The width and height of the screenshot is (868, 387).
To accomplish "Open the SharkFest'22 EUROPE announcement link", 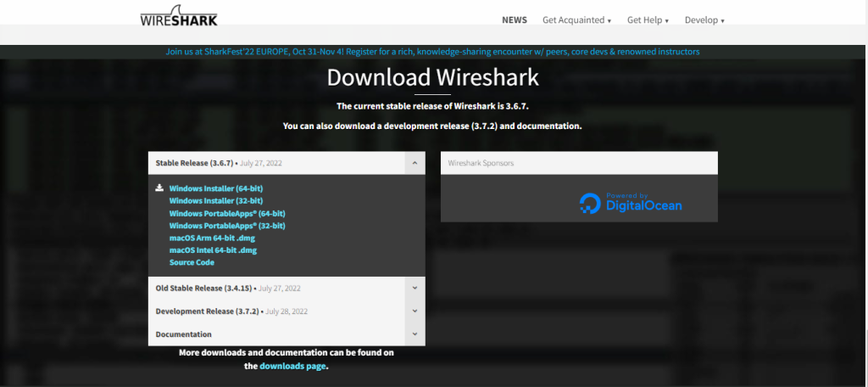I will tap(432, 52).
